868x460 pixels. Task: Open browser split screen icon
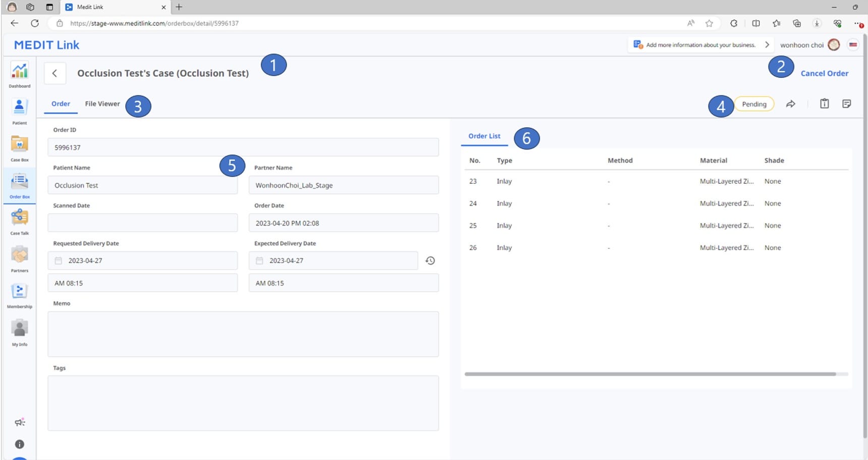756,23
